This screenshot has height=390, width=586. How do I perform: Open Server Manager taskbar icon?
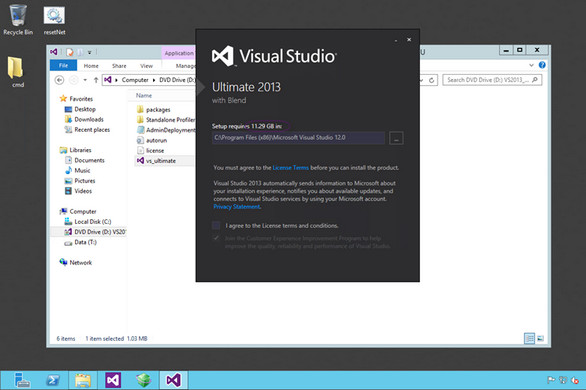[x=22, y=380]
